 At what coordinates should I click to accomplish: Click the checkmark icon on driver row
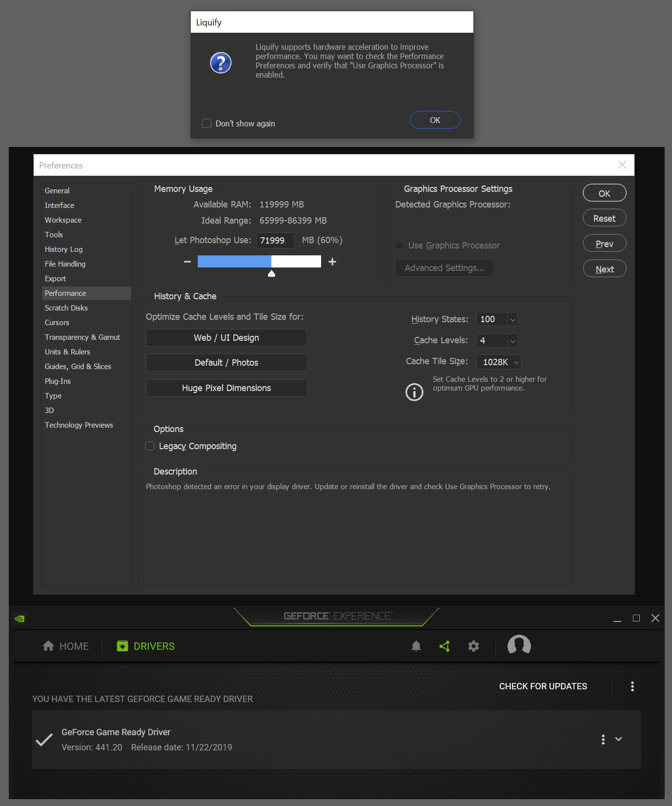pyautogui.click(x=44, y=740)
